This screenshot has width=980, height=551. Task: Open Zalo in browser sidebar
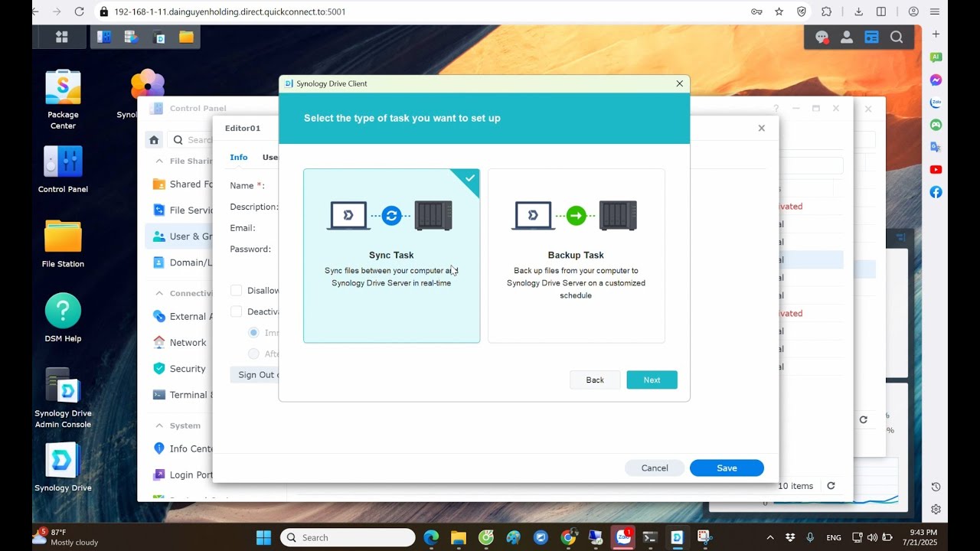(x=936, y=102)
